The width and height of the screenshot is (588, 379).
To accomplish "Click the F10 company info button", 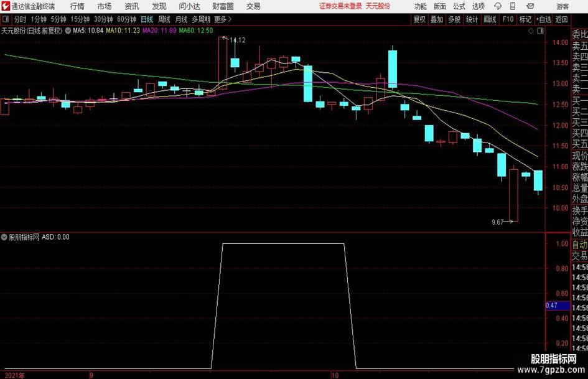I will pyautogui.click(x=508, y=19).
